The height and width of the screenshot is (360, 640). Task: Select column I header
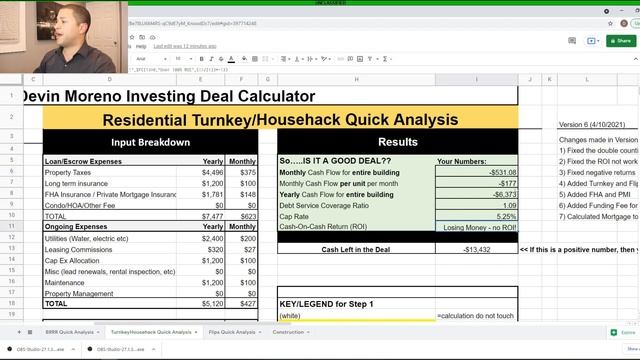(x=476, y=79)
